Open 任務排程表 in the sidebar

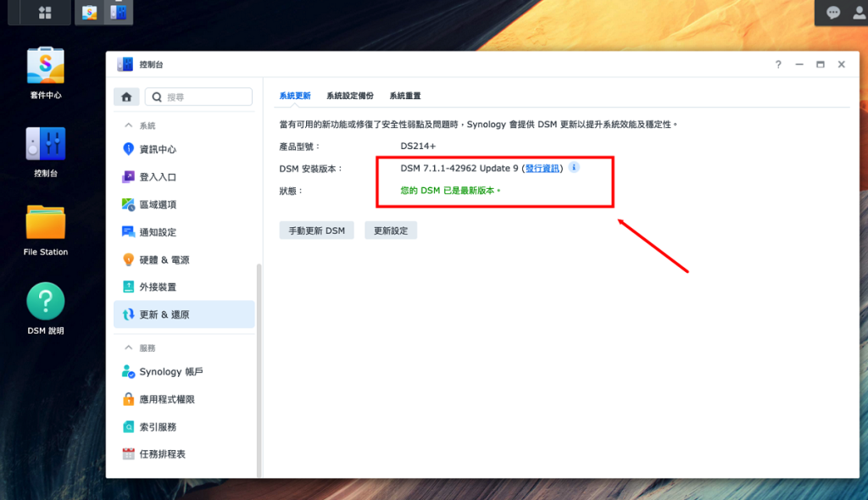[x=162, y=454]
